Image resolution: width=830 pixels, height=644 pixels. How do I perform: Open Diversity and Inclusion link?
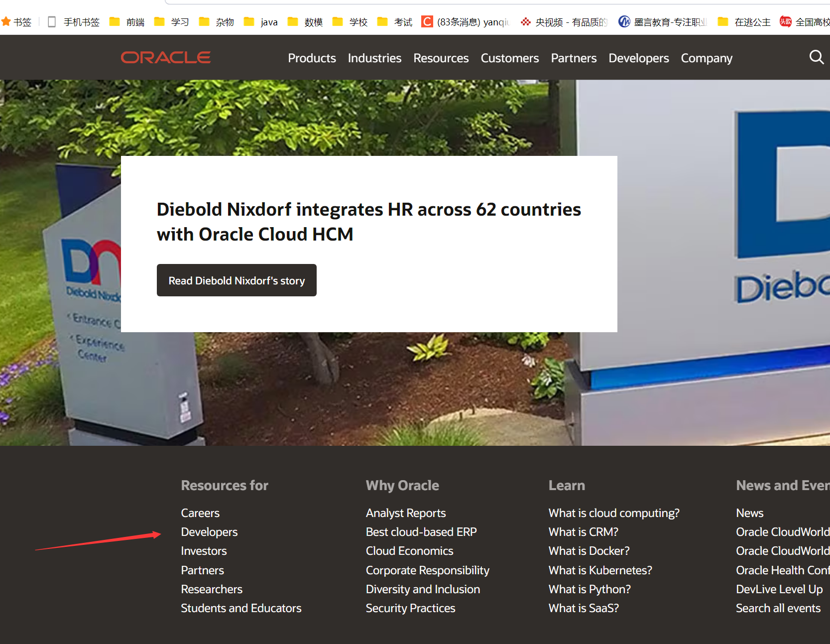pyautogui.click(x=423, y=589)
